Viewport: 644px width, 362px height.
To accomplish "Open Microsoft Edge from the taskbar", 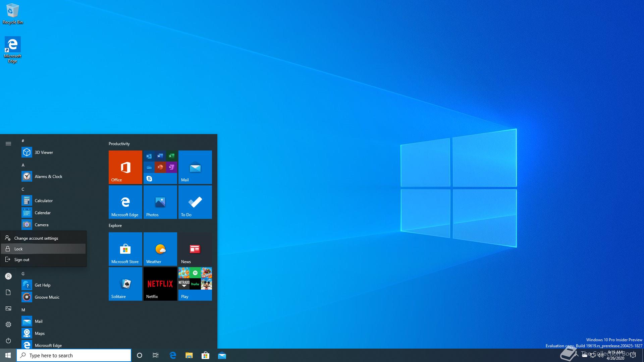I will tap(173, 355).
